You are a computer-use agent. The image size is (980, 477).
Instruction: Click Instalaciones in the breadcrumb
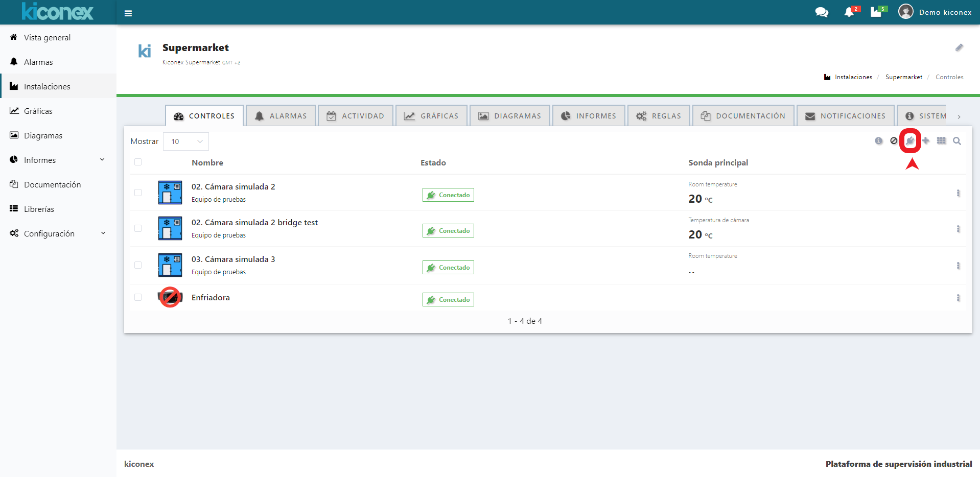[x=853, y=77]
